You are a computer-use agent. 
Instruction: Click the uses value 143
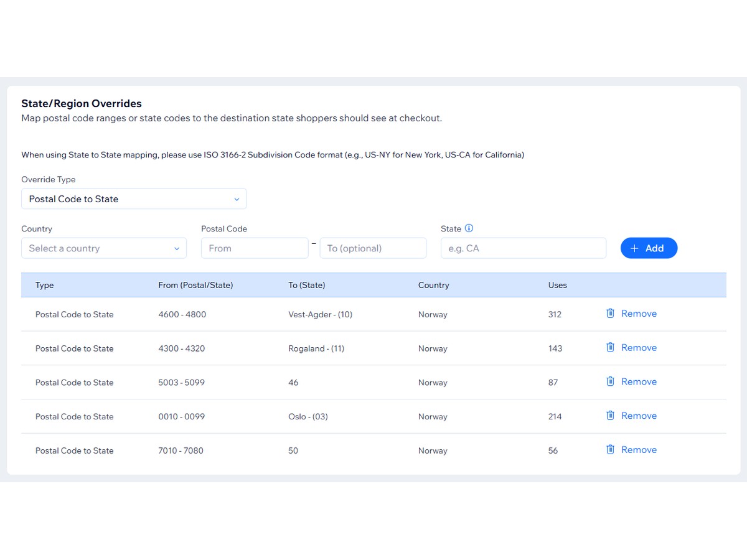pos(555,348)
